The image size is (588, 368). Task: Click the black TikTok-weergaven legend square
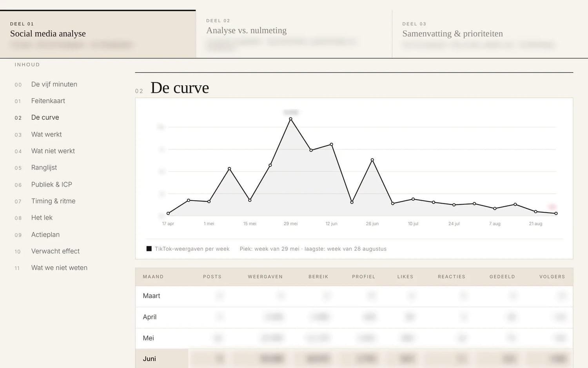tap(149, 249)
